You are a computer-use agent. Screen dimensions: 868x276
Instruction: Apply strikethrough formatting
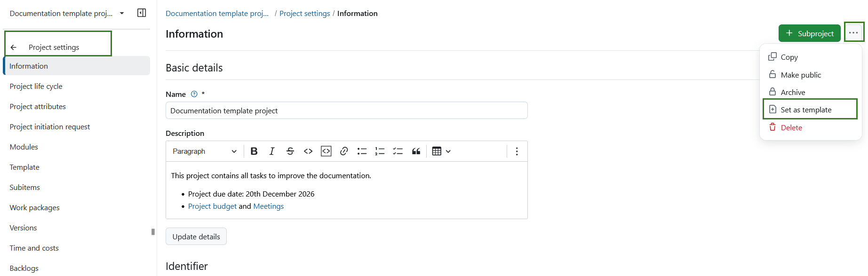point(290,151)
